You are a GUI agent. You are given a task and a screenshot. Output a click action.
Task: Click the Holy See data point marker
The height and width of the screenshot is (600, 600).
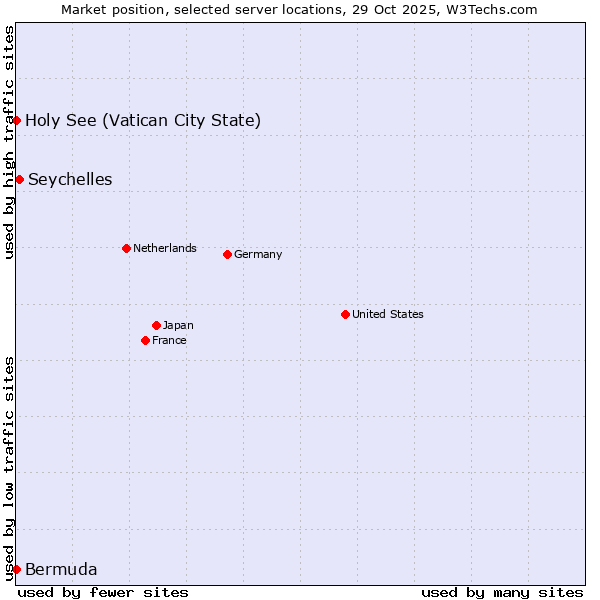tap(16, 120)
